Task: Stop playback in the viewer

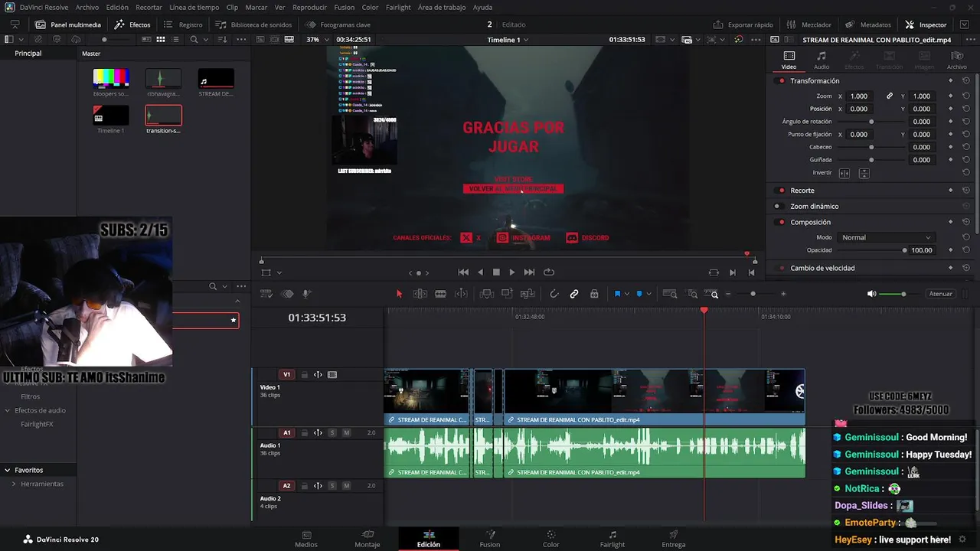Action: point(496,272)
